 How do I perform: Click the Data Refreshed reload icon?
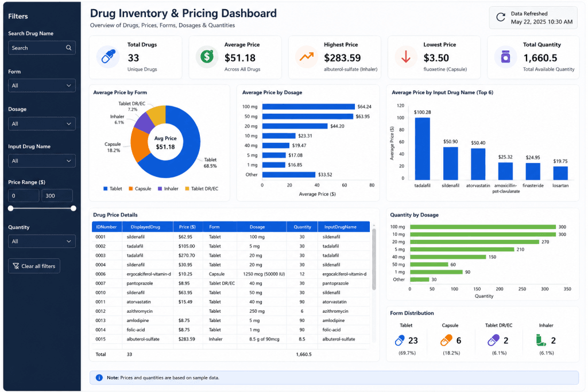501,17
